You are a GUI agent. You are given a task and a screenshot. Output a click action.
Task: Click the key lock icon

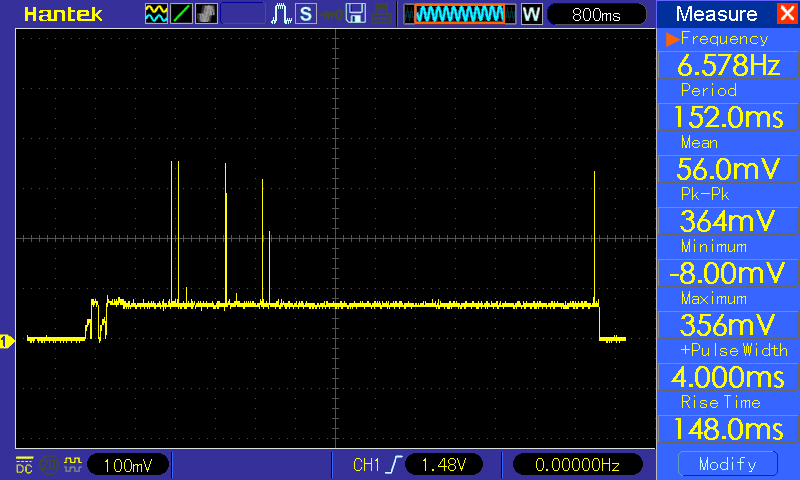pyautogui.click(x=331, y=14)
